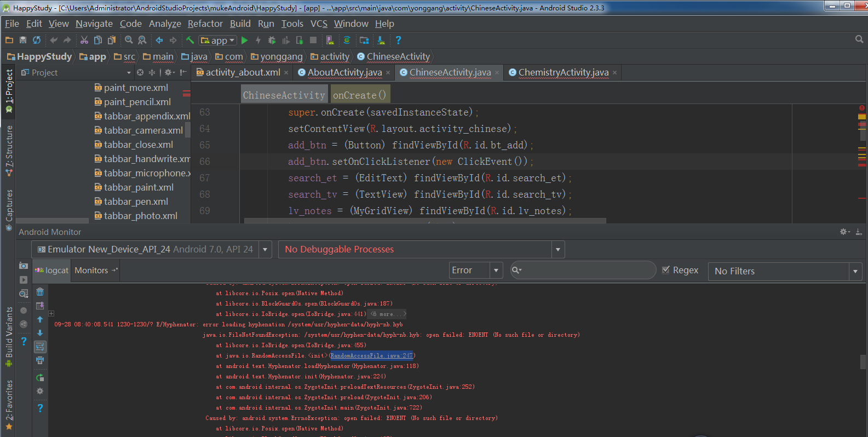Select tabbar_camera.xml in project tree
Viewport: 868px width, 437px height.
click(x=139, y=130)
